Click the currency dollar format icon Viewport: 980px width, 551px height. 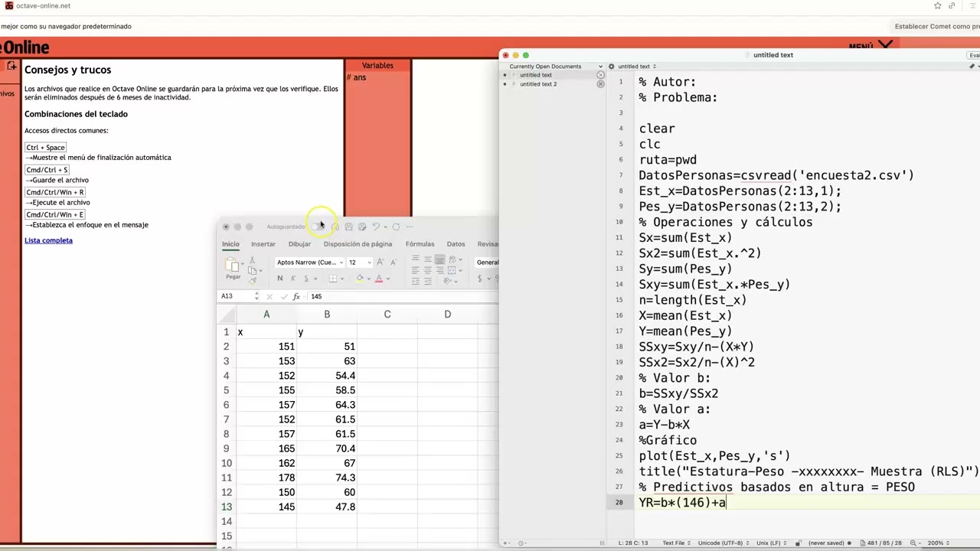479,279
